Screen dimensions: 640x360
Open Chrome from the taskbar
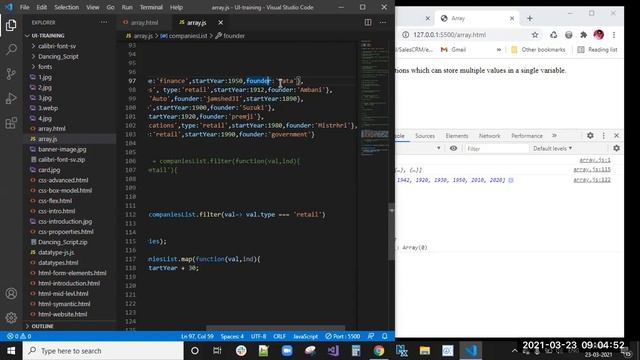pyautogui.click(x=379, y=351)
